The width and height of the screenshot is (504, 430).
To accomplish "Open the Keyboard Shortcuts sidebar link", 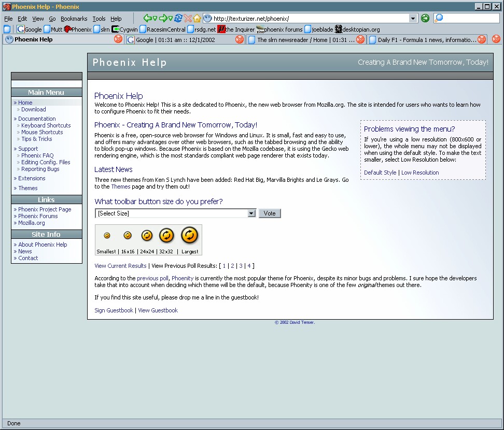I will (x=46, y=125).
